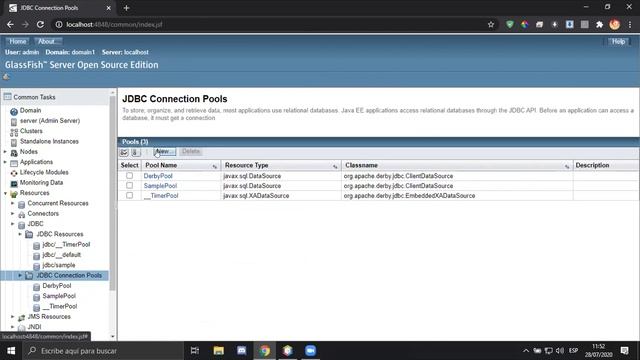This screenshot has width=640, height=360.
Task: Select all rows icon in Pools toolbar
Action: pos(124,152)
